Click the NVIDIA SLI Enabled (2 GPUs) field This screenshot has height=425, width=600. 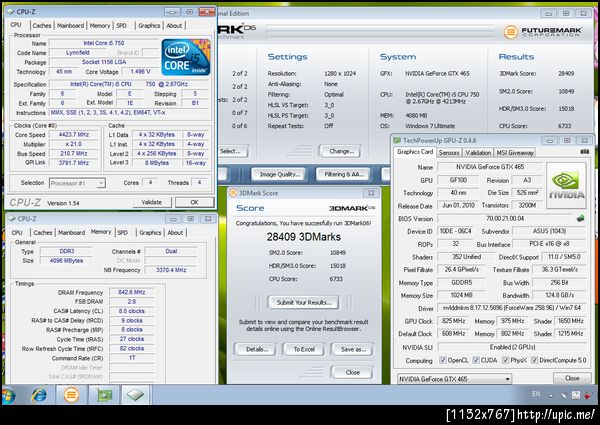click(512, 347)
